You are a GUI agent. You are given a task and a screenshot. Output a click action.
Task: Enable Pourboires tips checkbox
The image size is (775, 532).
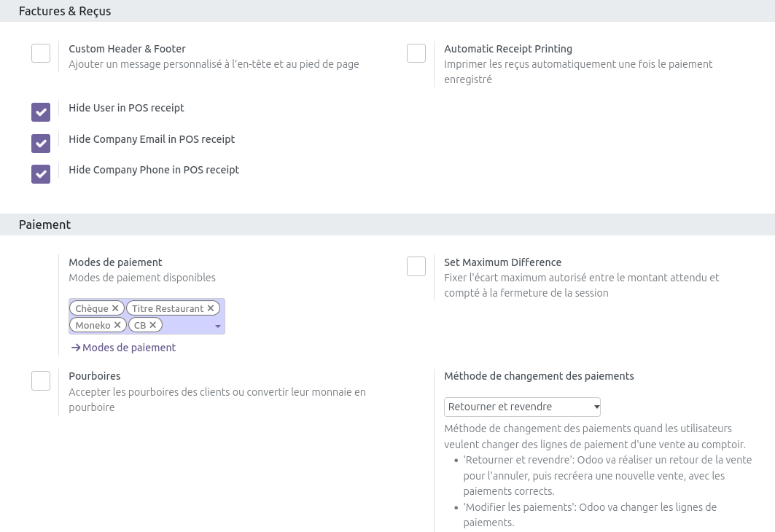click(41, 380)
